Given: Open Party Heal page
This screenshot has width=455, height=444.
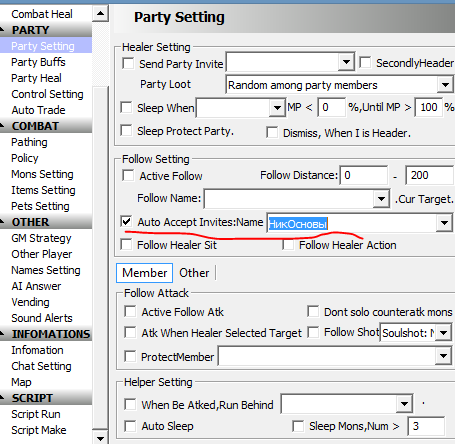Looking at the screenshot, I should [36, 78].
